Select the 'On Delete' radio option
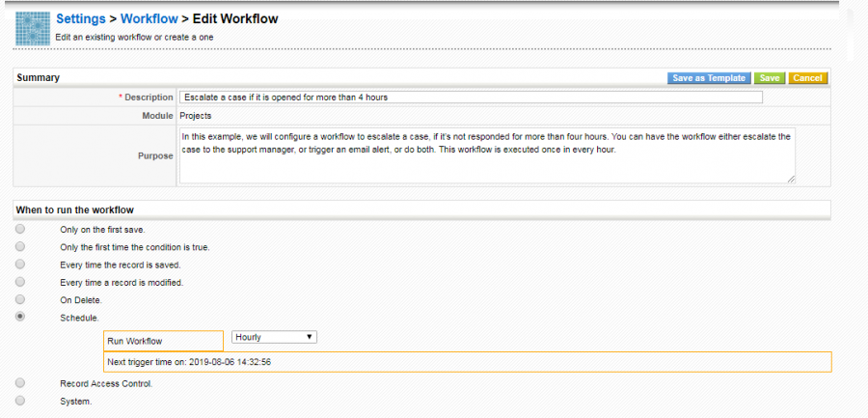Image resolution: width=868 pixels, height=418 pixels. click(20, 299)
